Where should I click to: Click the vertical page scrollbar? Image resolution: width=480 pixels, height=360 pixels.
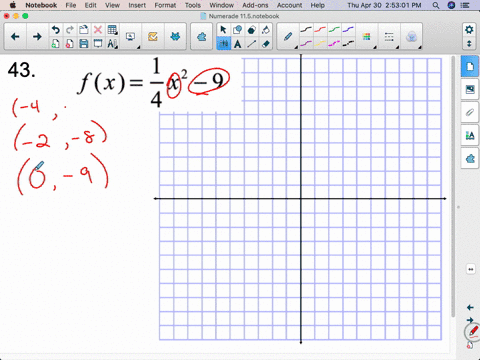coord(453,187)
